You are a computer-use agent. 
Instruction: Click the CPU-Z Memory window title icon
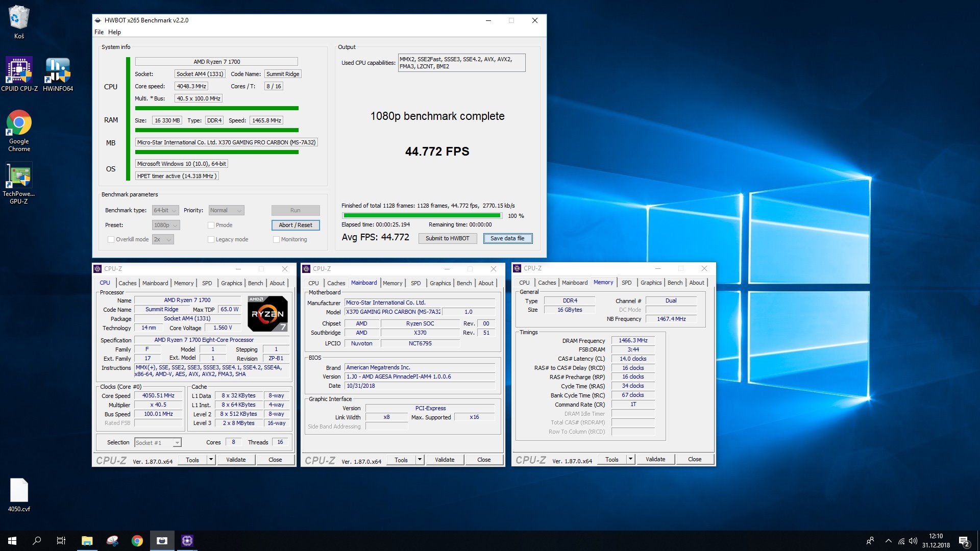coord(517,268)
